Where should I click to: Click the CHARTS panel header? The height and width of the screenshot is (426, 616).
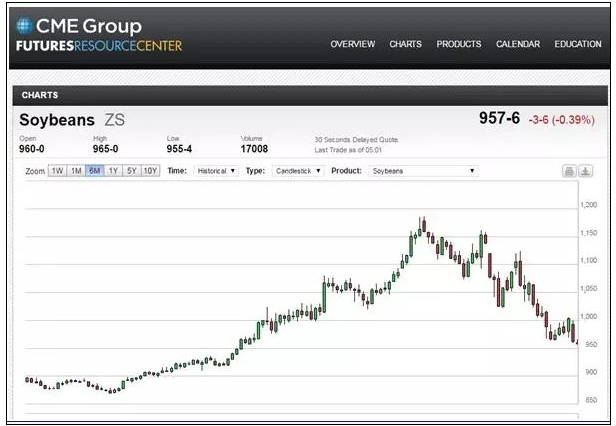310,95
